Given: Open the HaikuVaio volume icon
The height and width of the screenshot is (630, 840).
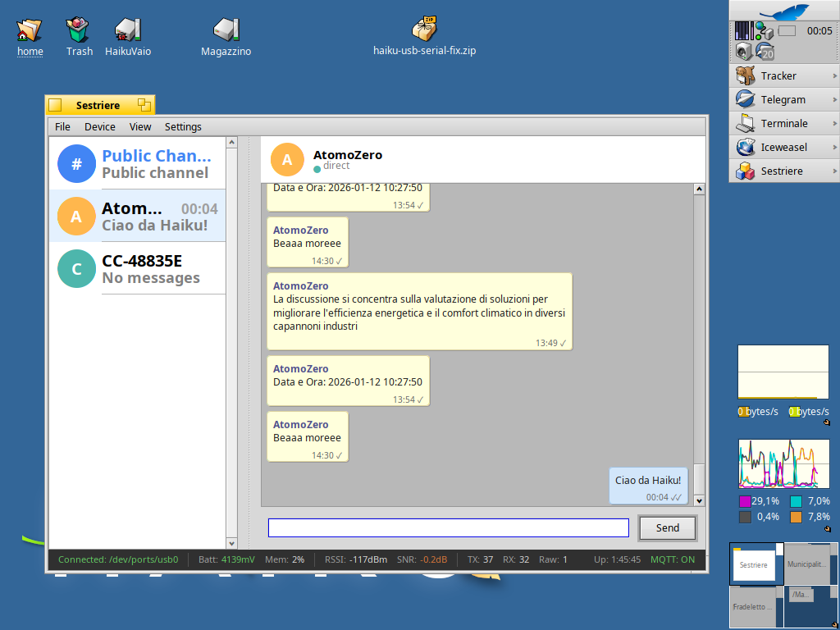Looking at the screenshot, I should pos(128,31).
